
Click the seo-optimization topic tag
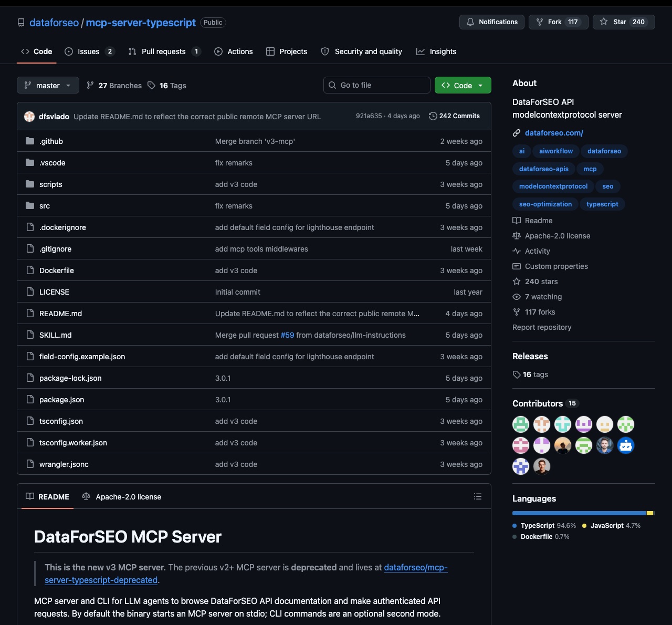click(545, 204)
